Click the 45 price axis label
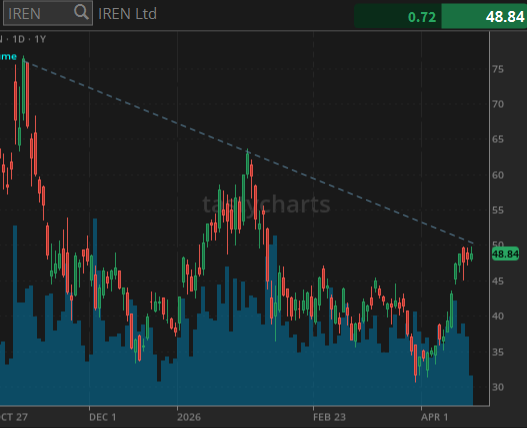 (x=498, y=281)
